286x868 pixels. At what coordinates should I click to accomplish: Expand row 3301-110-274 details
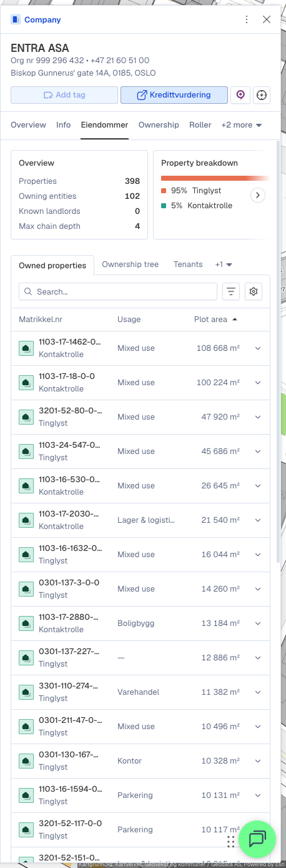point(258,692)
